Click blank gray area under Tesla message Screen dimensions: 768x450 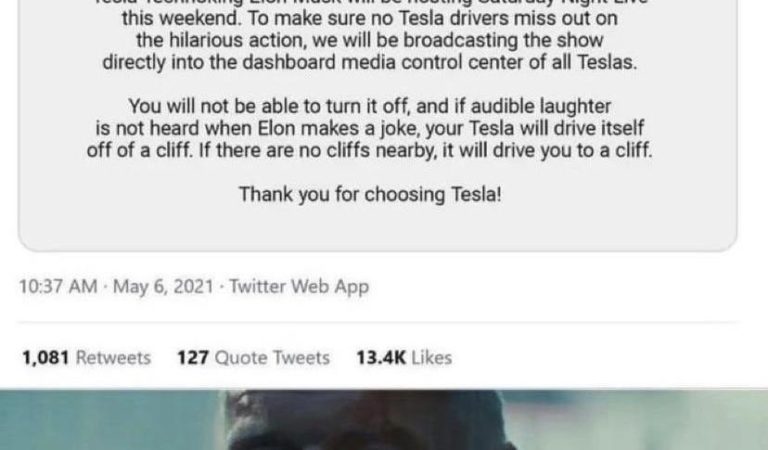click(x=377, y=228)
